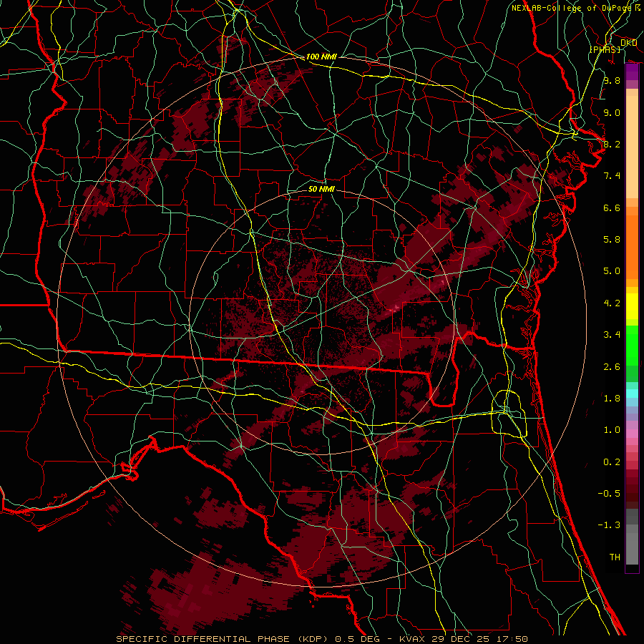Click the 'DKD' label above the color scale
Image resolution: width=644 pixels, height=644 pixels.
[628, 43]
